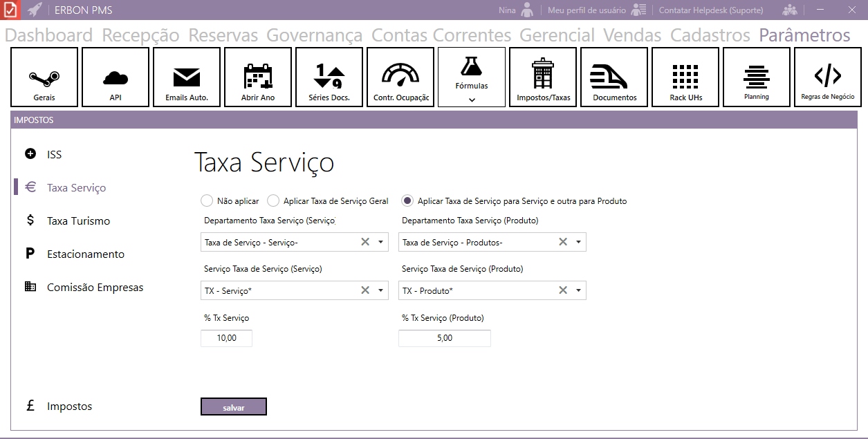
Task: Click the % Tx Serviço (Produto) field
Action: (444, 338)
